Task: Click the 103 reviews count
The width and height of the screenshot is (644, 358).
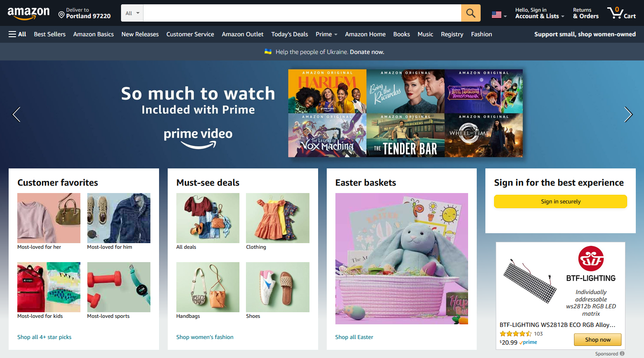Action: point(538,334)
